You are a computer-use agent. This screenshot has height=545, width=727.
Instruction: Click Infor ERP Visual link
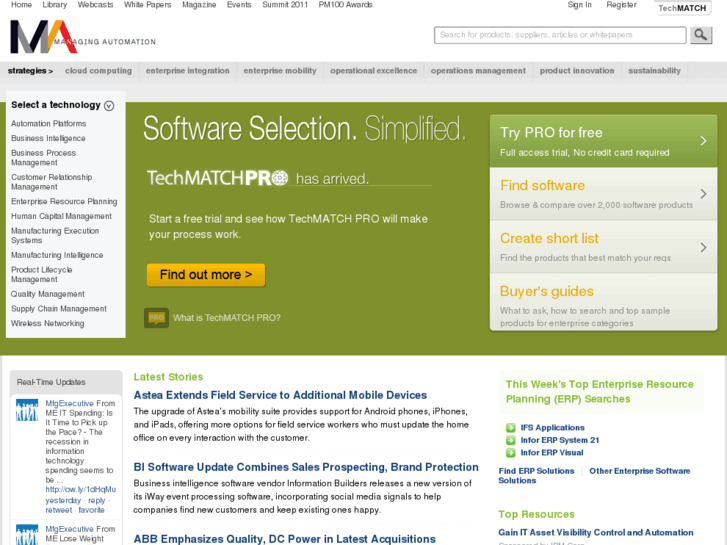tap(552, 453)
